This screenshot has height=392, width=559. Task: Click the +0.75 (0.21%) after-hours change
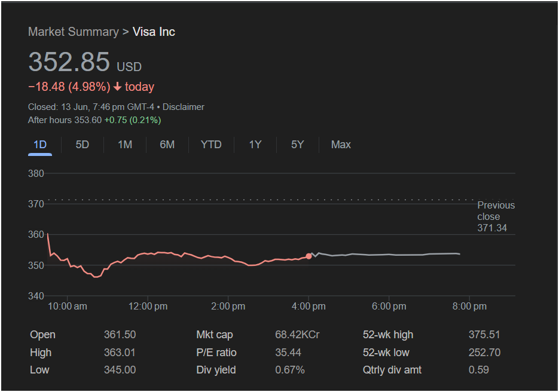coord(133,120)
